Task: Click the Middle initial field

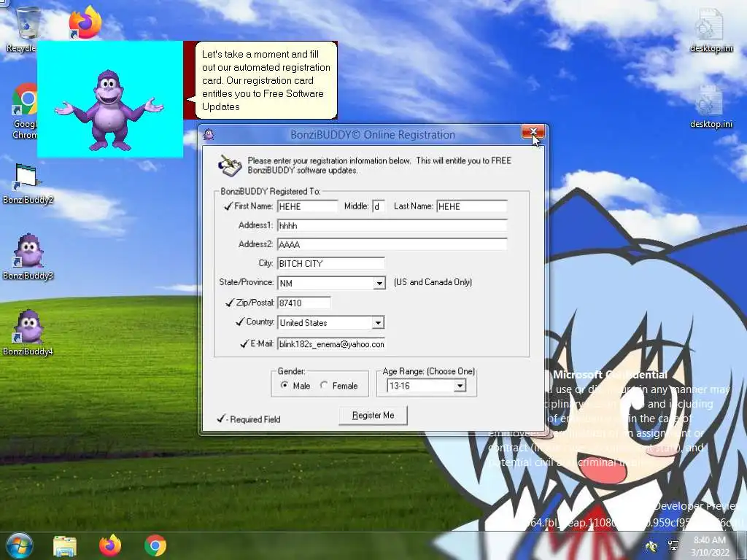Action: (x=379, y=206)
